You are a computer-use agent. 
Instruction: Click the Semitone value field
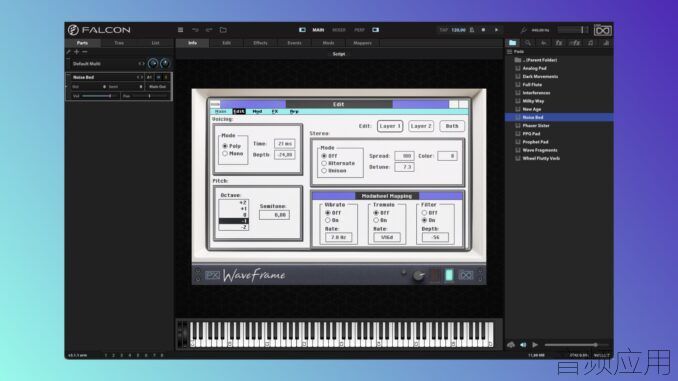[x=275, y=215]
